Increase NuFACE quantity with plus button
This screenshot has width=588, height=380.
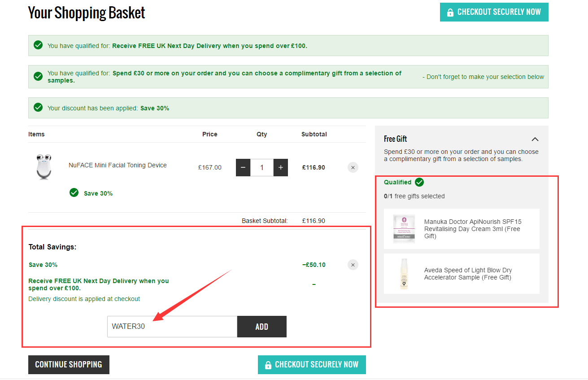click(281, 167)
